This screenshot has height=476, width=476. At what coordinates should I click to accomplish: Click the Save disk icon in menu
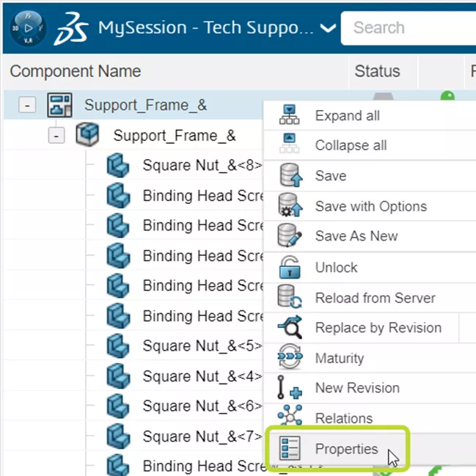[x=290, y=177]
